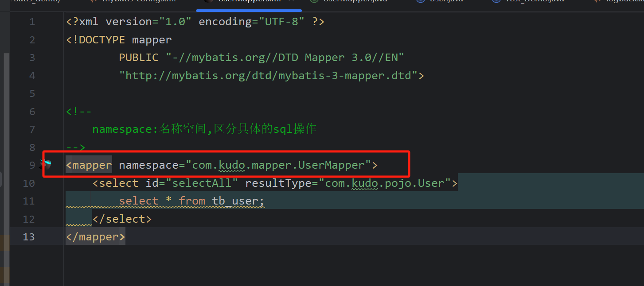644x286 pixels.
Task: Click the namespace attribute on line 9
Action: 148,165
